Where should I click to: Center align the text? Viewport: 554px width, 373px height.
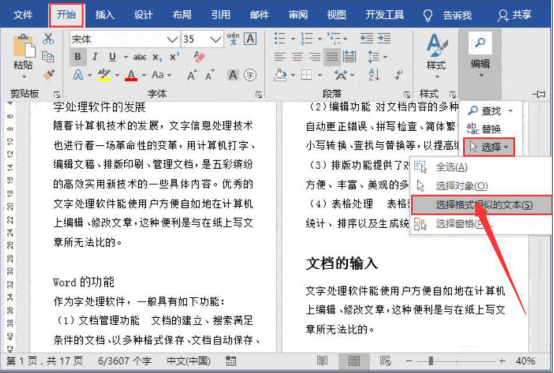coord(297,57)
